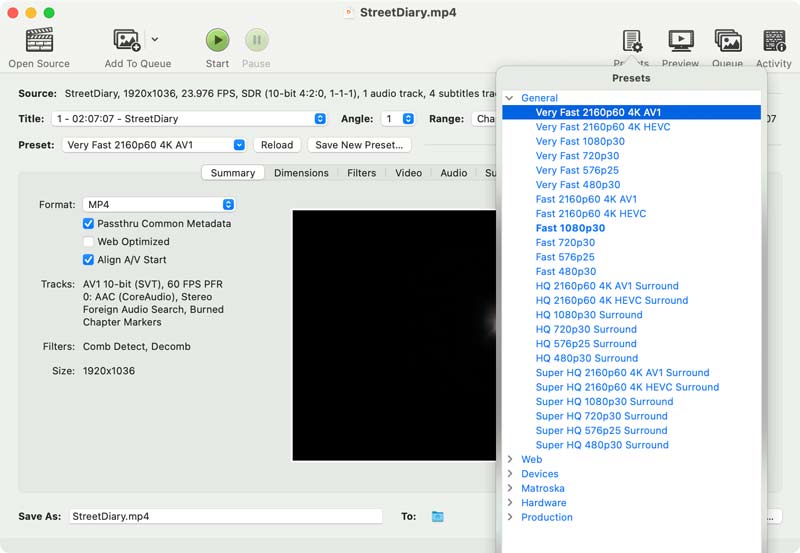Screen dimensions: 800x553
Task: Click the Pause toolbar button
Action: [x=257, y=40]
